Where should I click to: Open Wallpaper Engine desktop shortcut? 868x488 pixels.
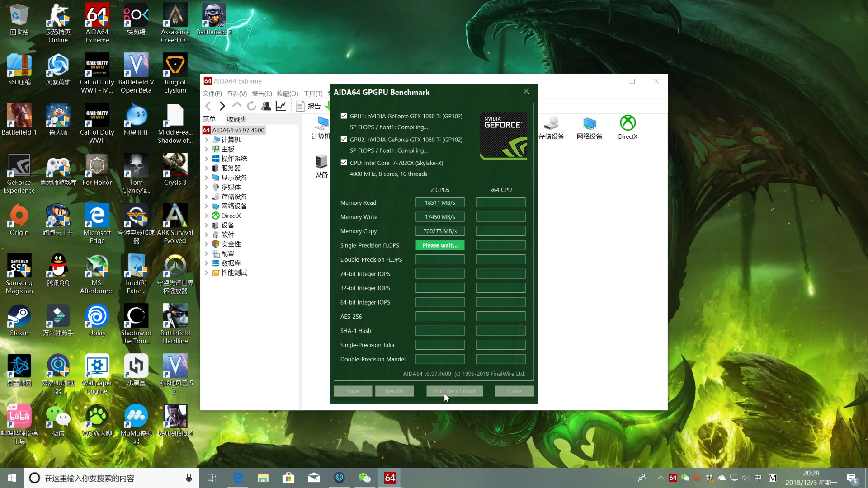[97, 375]
